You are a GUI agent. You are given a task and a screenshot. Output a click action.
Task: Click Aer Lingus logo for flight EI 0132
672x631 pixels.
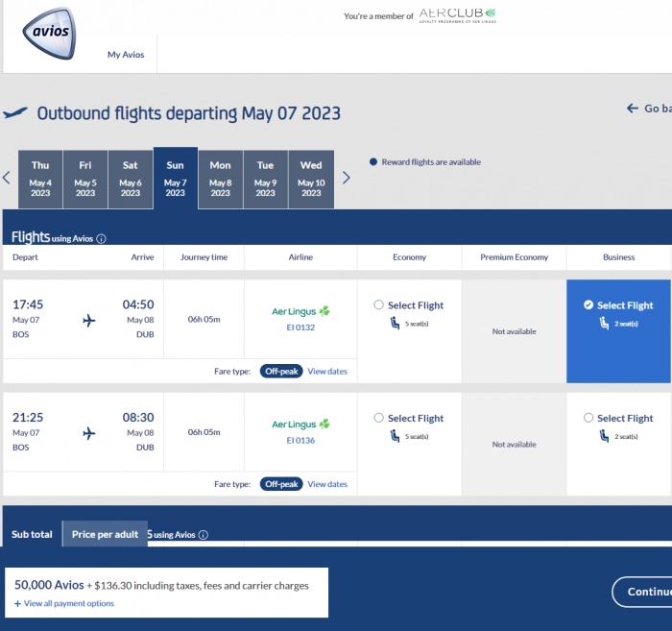pyautogui.click(x=300, y=311)
